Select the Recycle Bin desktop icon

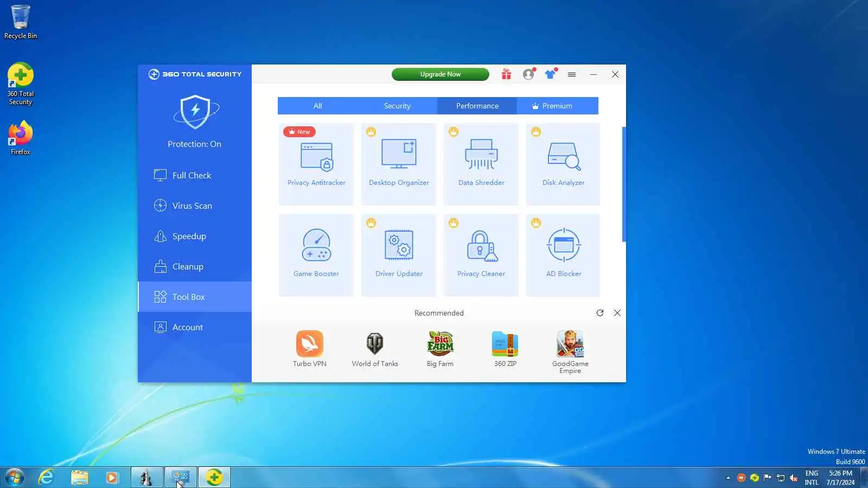(21, 22)
